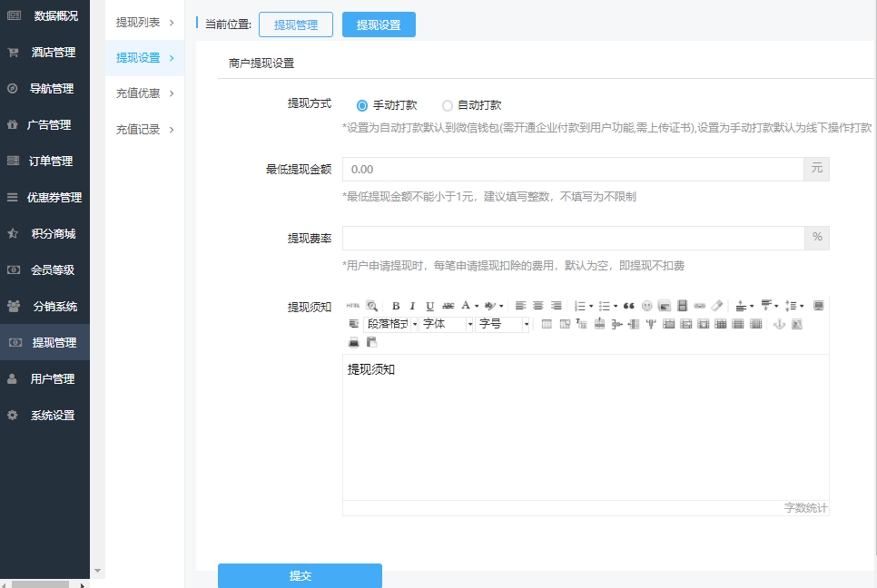Open 用户管理 in sidebar
877x588 pixels.
click(44, 379)
